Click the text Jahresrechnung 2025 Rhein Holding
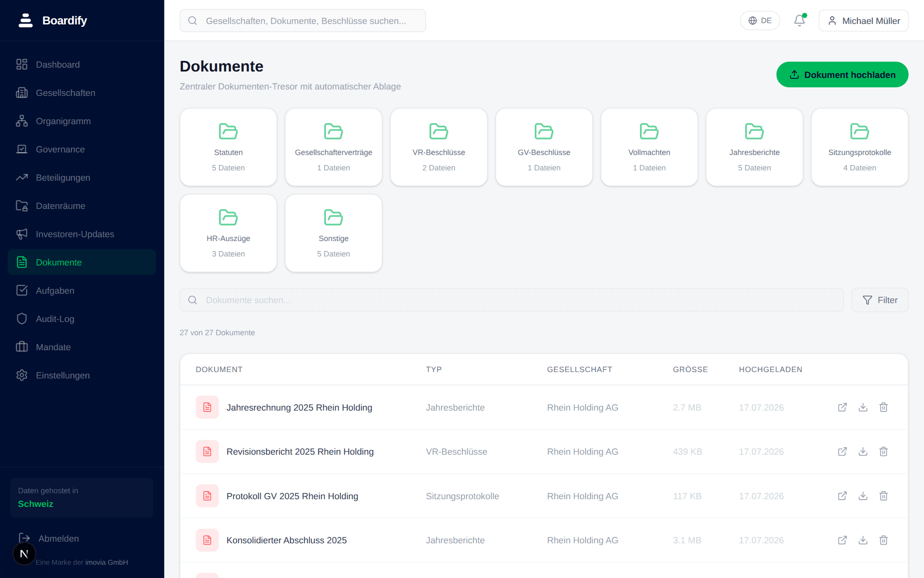Screen dimensions: 924x578 (299, 408)
